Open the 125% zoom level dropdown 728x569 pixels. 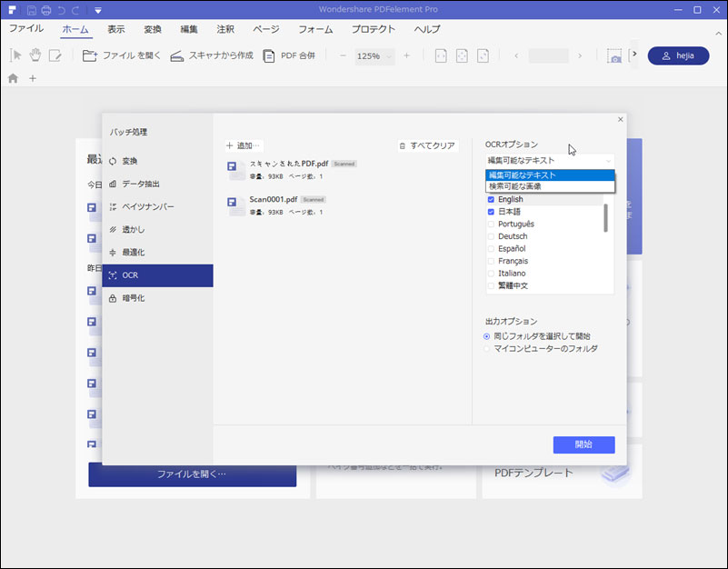(x=374, y=56)
